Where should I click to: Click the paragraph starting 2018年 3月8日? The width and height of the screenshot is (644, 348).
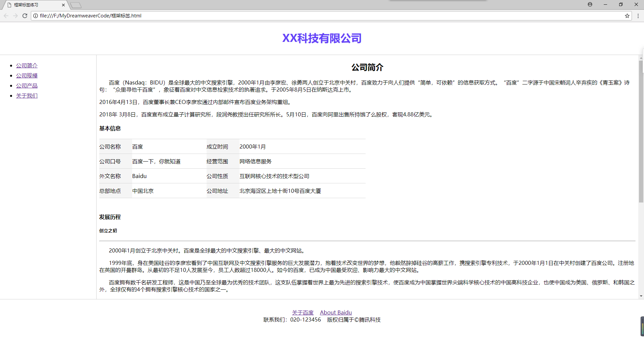pyautogui.click(x=267, y=115)
